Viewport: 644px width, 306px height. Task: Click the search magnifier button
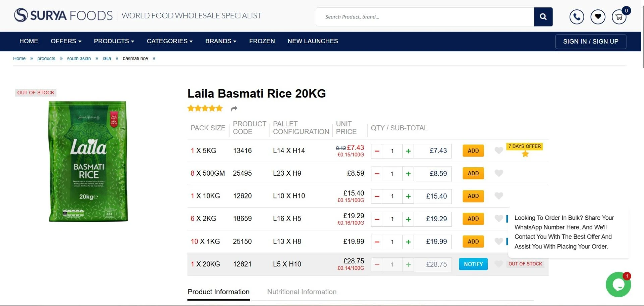click(x=543, y=17)
